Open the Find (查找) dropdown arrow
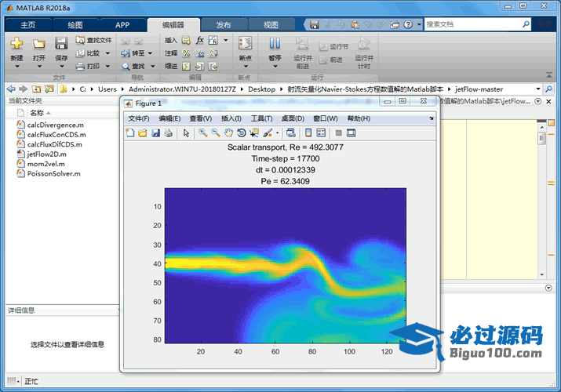Screen dimensions: 561x392 (x=153, y=66)
